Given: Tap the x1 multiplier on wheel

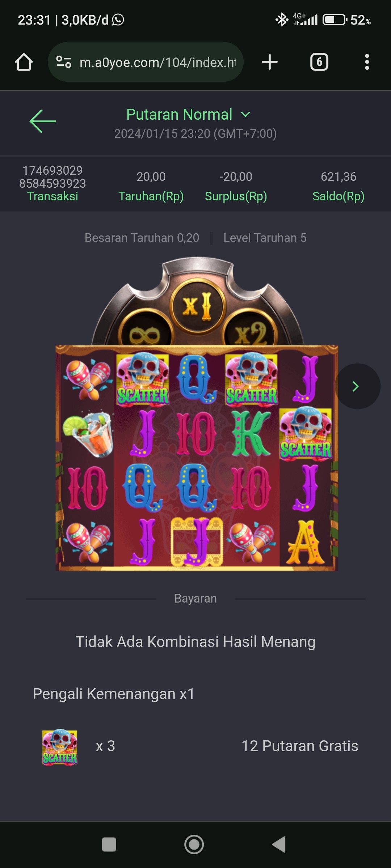Looking at the screenshot, I should click(x=197, y=307).
